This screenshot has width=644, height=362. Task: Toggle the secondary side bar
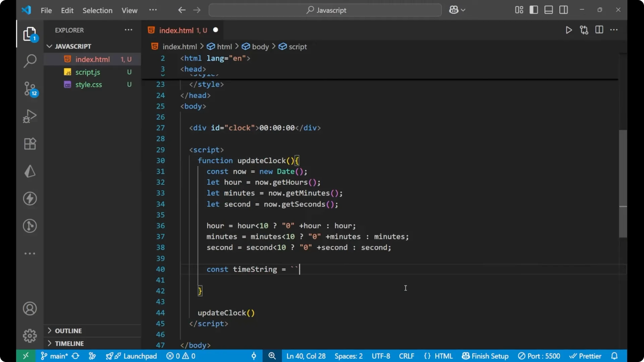click(563, 10)
